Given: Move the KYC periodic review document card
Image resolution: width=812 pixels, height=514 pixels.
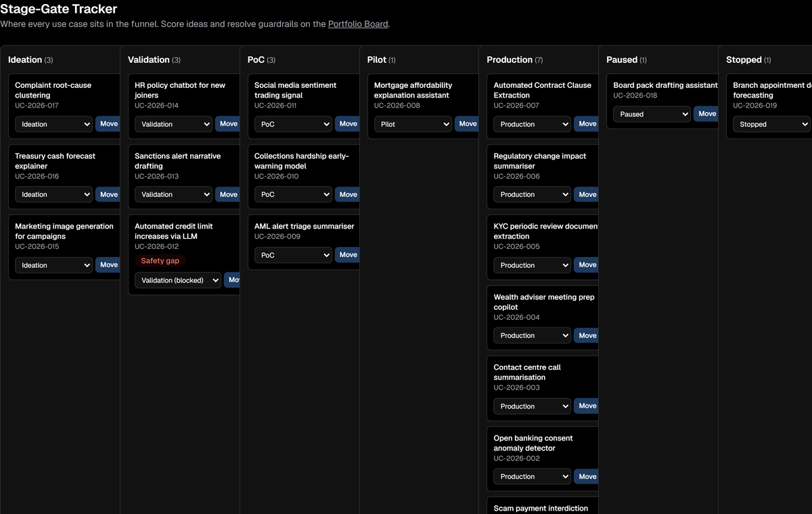Looking at the screenshot, I should click(587, 265).
